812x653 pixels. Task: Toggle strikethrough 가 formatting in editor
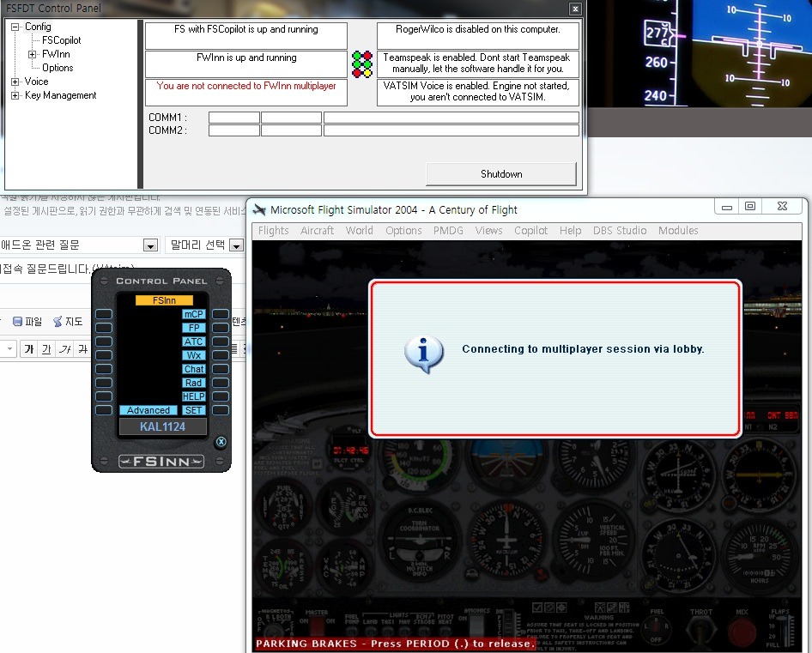(x=83, y=349)
